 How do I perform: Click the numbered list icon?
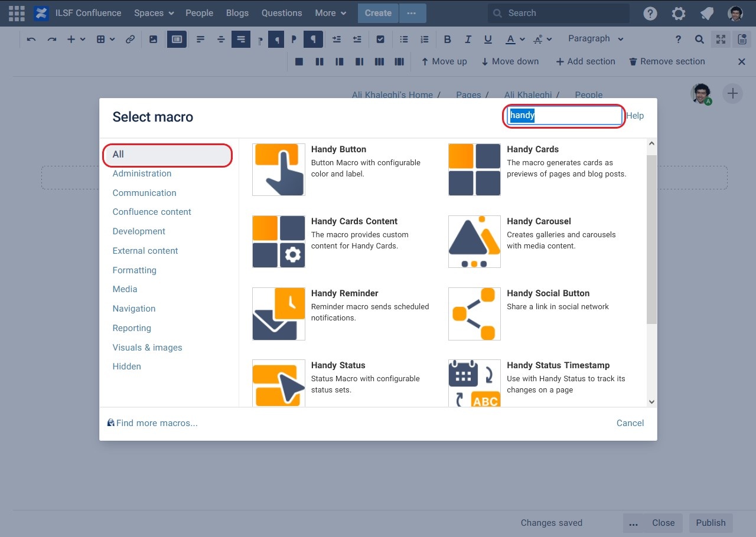tap(424, 39)
